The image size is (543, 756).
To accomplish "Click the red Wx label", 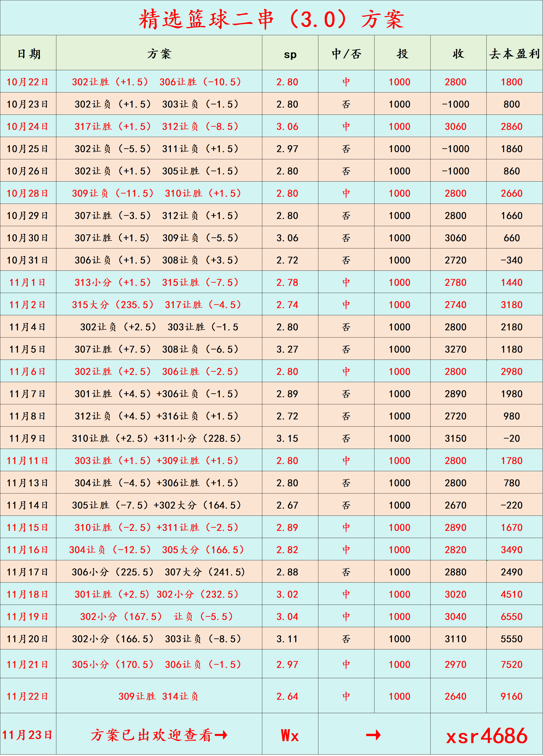I will [x=290, y=735].
